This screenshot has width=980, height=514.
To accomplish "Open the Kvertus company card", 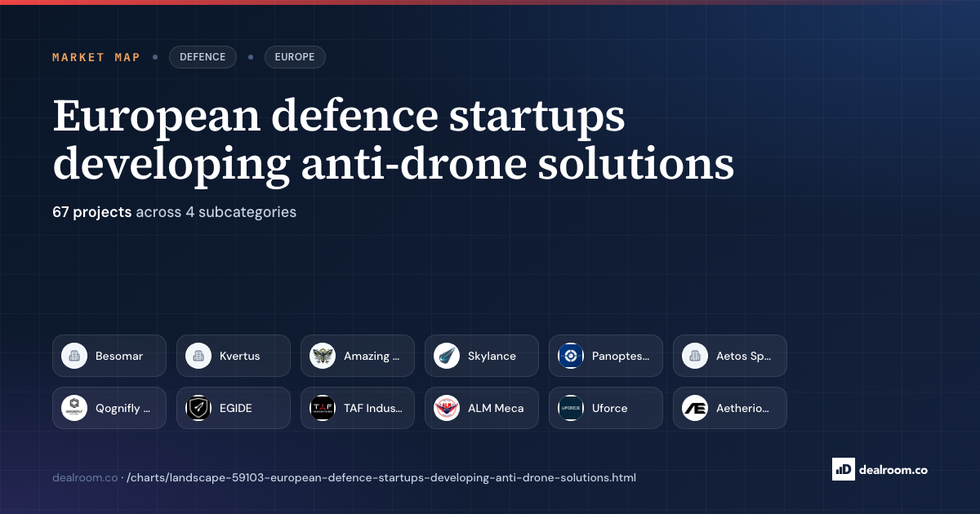I will [x=234, y=356].
